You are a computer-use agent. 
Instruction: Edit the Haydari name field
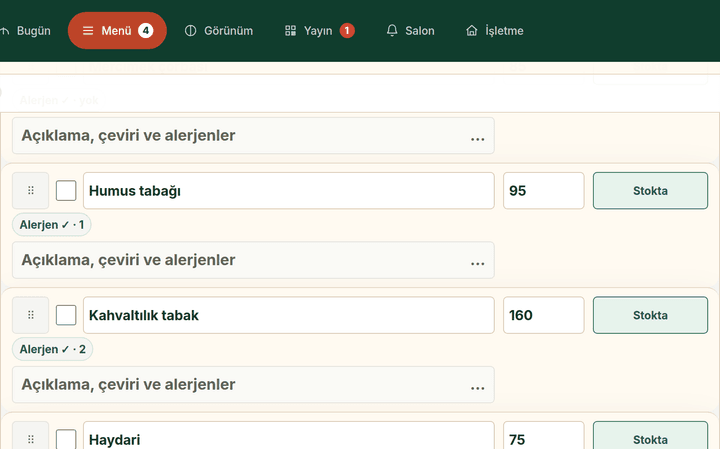(x=289, y=435)
